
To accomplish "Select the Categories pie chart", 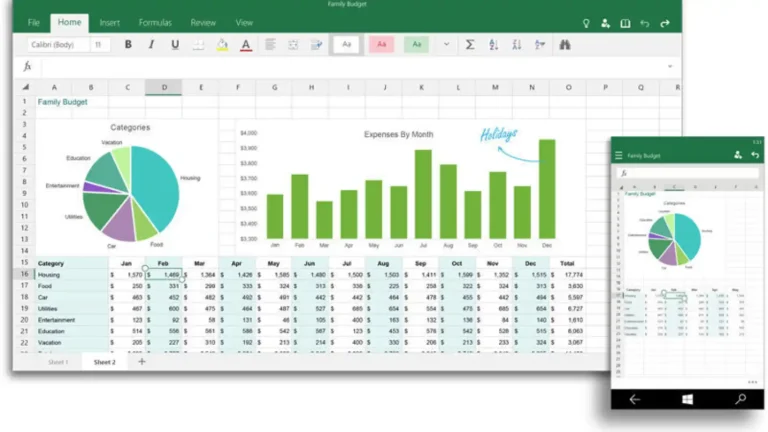I will 130,192.
